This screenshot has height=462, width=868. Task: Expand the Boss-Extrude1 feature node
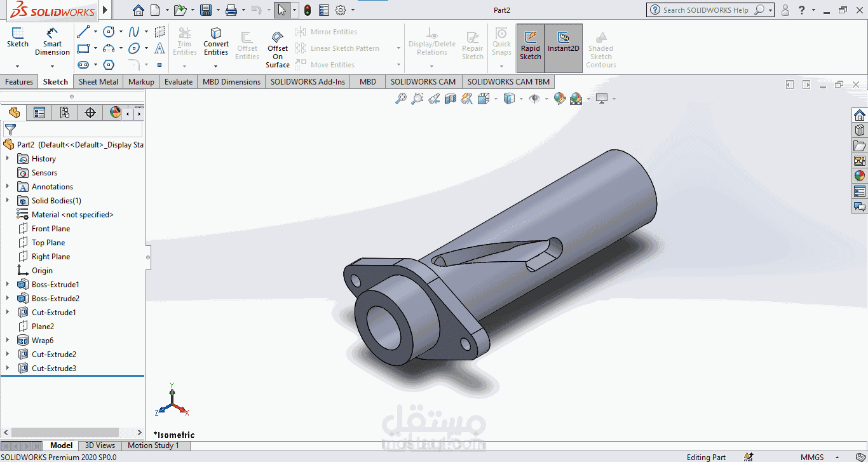8,284
